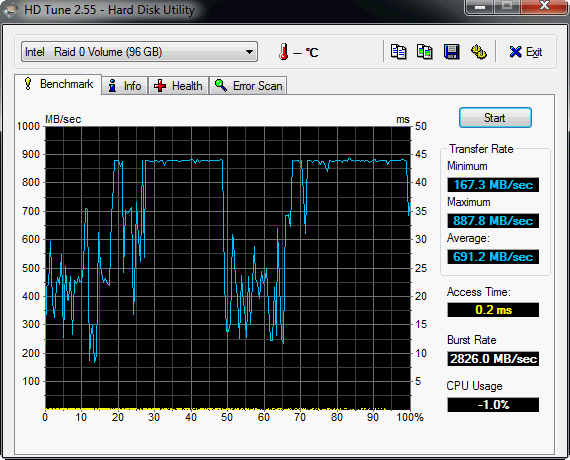Screen dimensions: 570x460
Task: Click the Access Time 0.2 ms readout
Action: [493, 310]
